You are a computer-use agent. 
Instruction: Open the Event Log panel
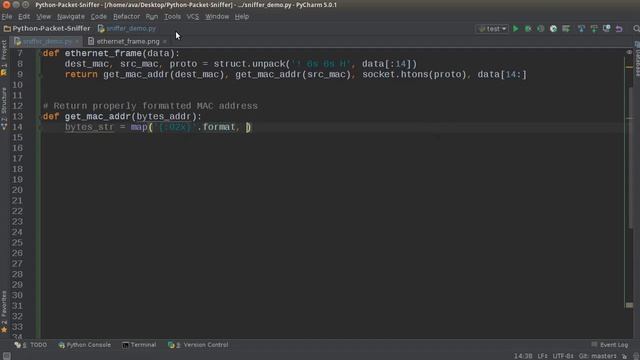[610, 345]
